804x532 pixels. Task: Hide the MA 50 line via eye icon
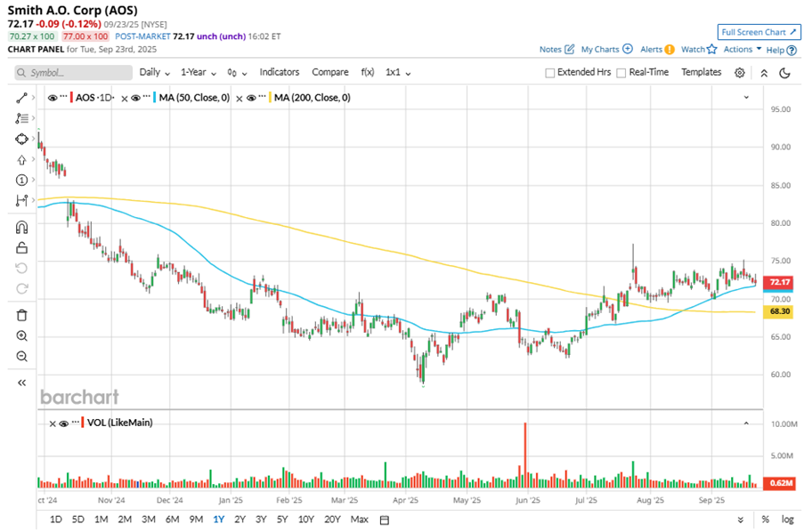point(135,98)
